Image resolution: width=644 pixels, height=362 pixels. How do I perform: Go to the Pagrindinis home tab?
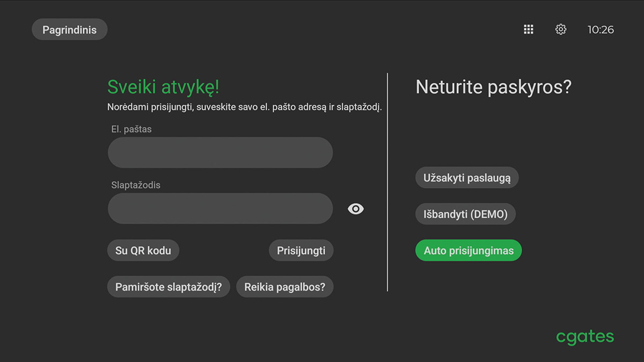(70, 29)
